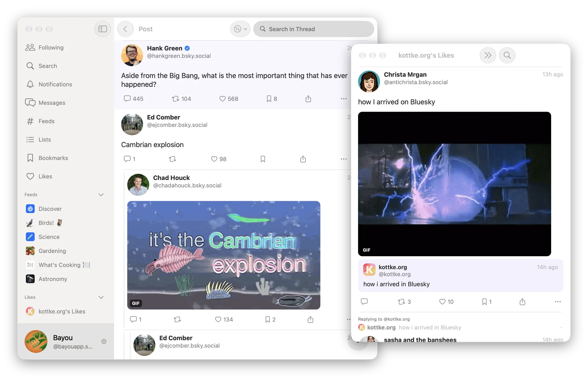Go back from the Post view
This screenshot has height=377, width=588.
(x=125, y=29)
